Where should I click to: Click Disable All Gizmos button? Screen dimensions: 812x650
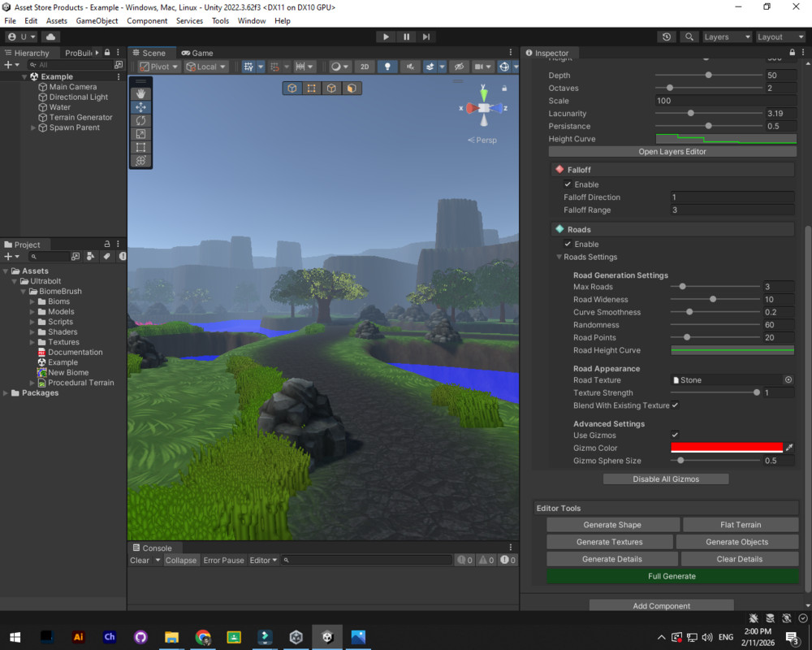point(666,479)
